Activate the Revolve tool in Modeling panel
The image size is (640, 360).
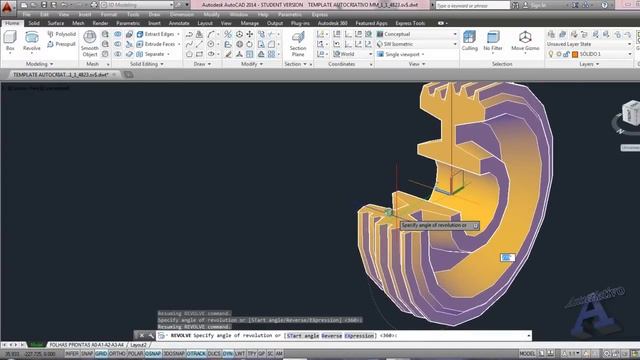[x=31, y=41]
